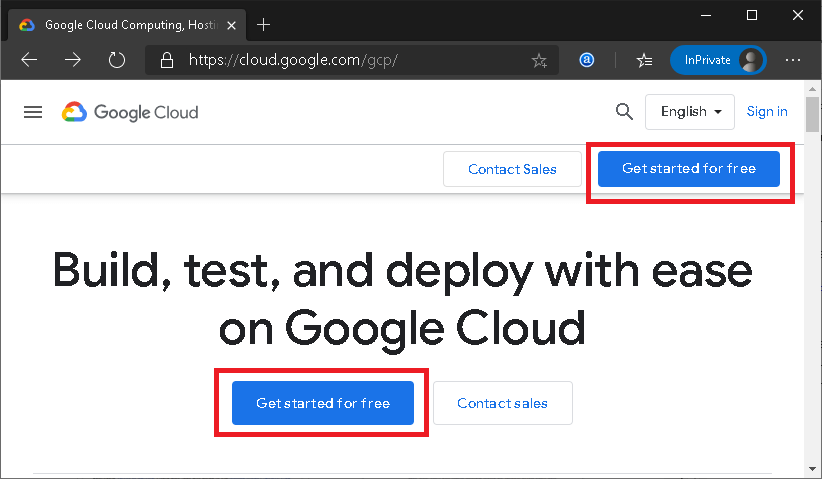822x479 pixels.
Task: Click the vertical scrollbar thumb
Action: coord(812,114)
